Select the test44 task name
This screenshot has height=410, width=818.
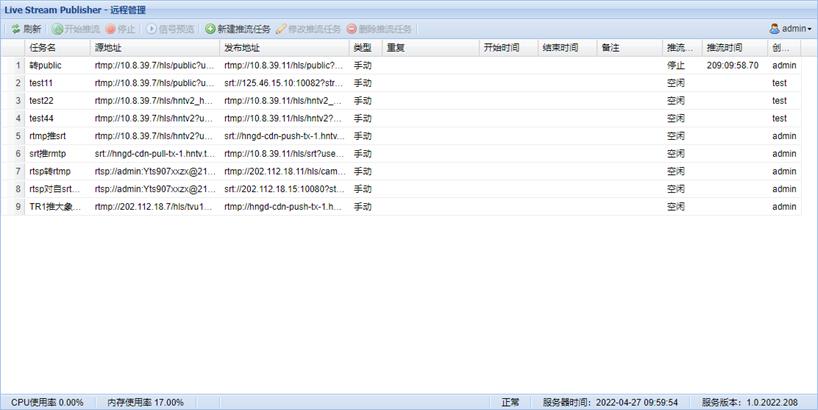(41, 118)
